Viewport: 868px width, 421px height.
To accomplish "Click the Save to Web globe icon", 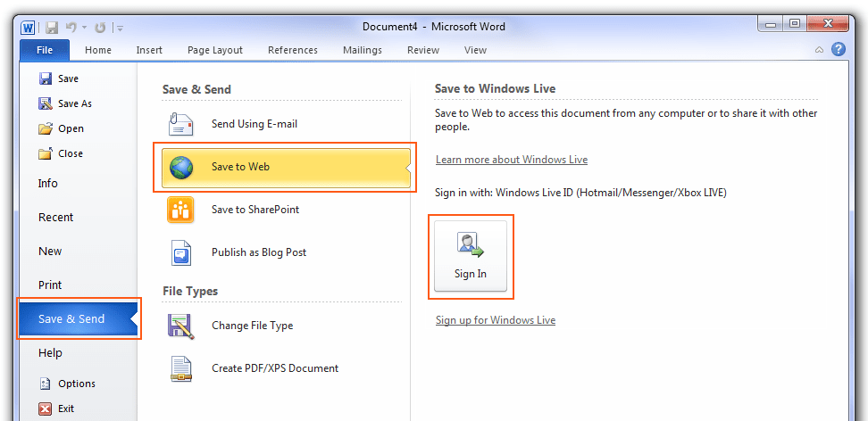I will 181,167.
